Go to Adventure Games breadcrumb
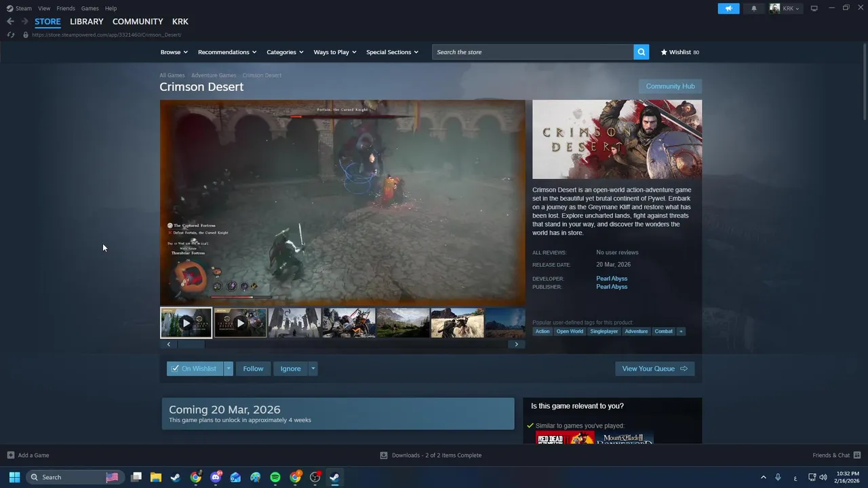The image size is (868, 488). pyautogui.click(x=214, y=75)
